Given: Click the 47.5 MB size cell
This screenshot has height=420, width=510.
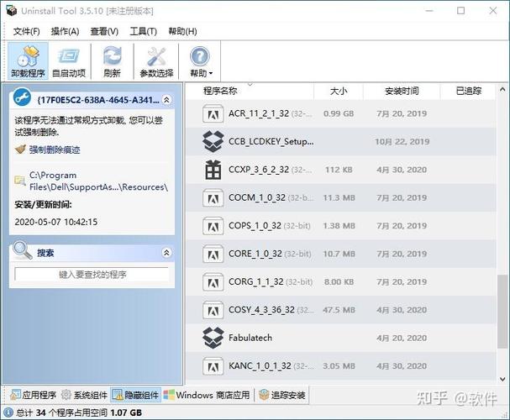Looking at the screenshot, I should (339, 310).
